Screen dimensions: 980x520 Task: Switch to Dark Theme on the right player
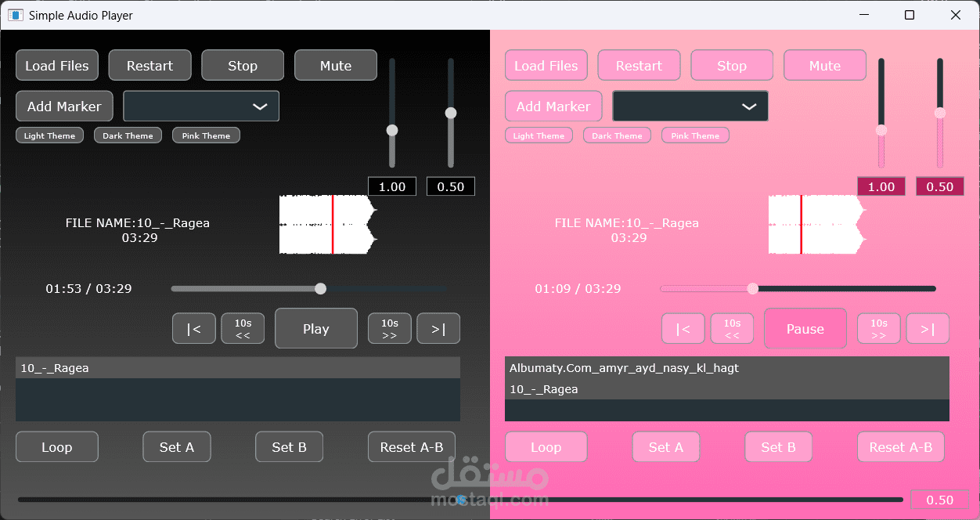point(617,135)
